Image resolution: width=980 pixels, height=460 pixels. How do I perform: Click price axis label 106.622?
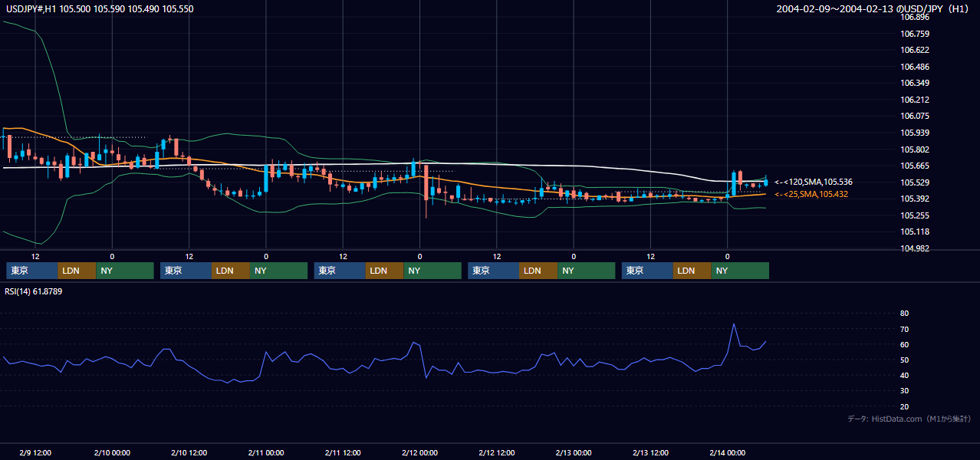tap(914, 50)
